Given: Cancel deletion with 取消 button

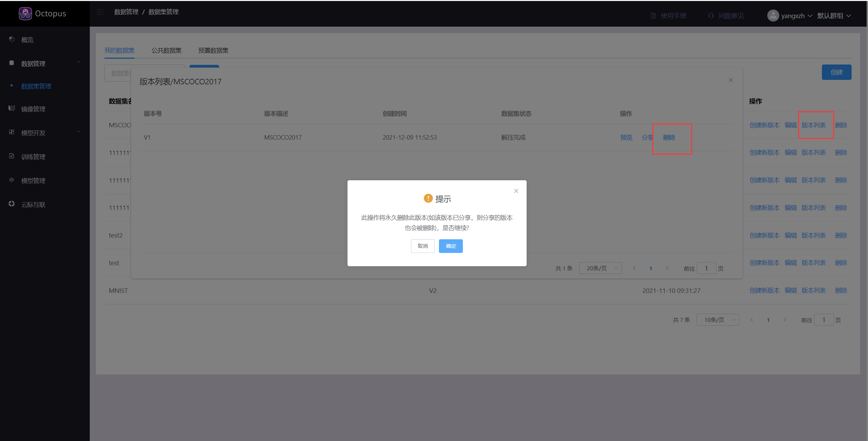Looking at the screenshot, I should coord(423,246).
